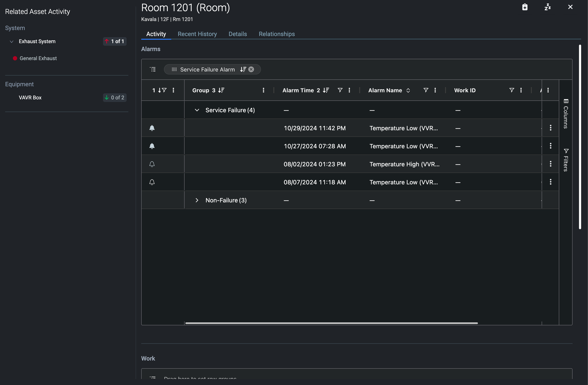Remove Service Failure Alarm grouping chip
This screenshot has height=385, width=588.
[x=251, y=70]
